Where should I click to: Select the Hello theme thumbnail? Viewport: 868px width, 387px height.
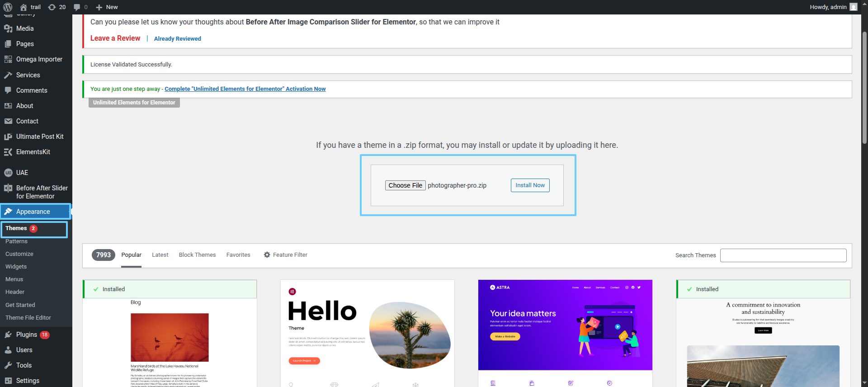click(x=367, y=333)
